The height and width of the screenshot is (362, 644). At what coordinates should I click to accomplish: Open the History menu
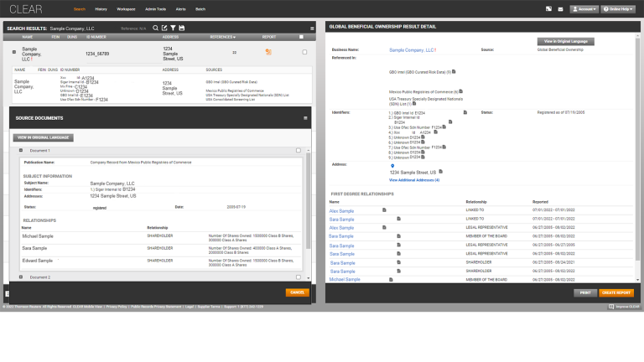tap(101, 8)
